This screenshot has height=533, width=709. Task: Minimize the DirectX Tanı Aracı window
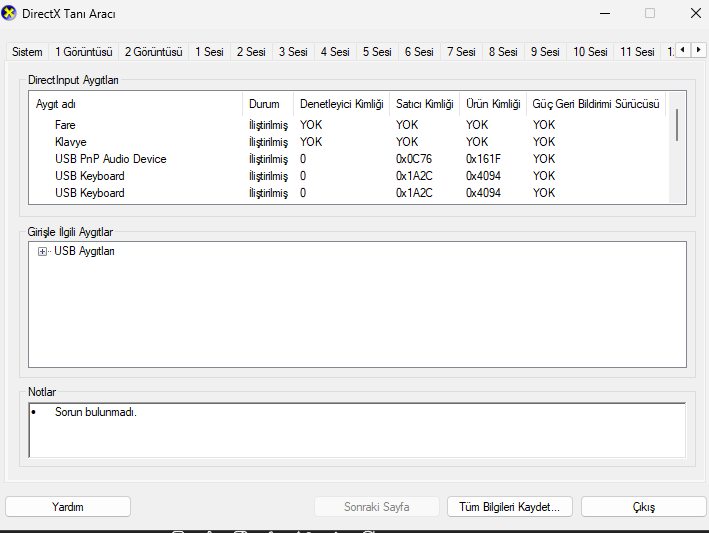pos(605,14)
